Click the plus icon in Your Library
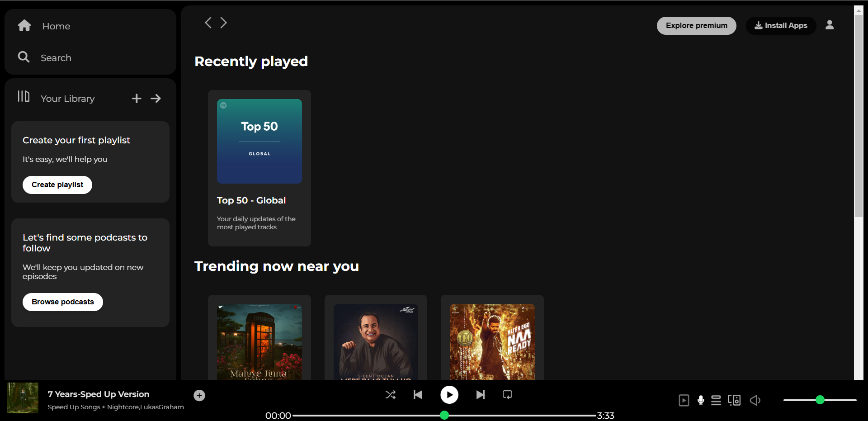 pyautogui.click(x=137, y=98)
